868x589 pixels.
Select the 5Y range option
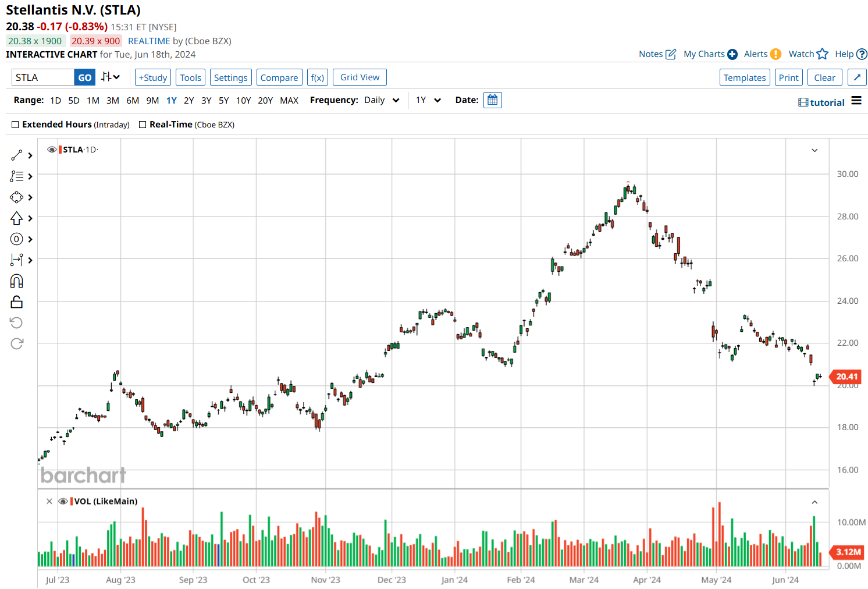coord(223,100)
